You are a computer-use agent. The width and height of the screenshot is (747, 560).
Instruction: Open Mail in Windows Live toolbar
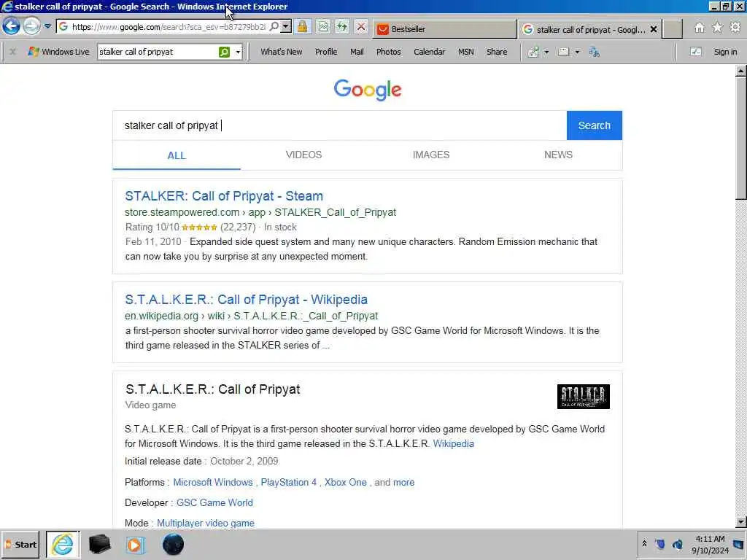[x=357, y=52]
